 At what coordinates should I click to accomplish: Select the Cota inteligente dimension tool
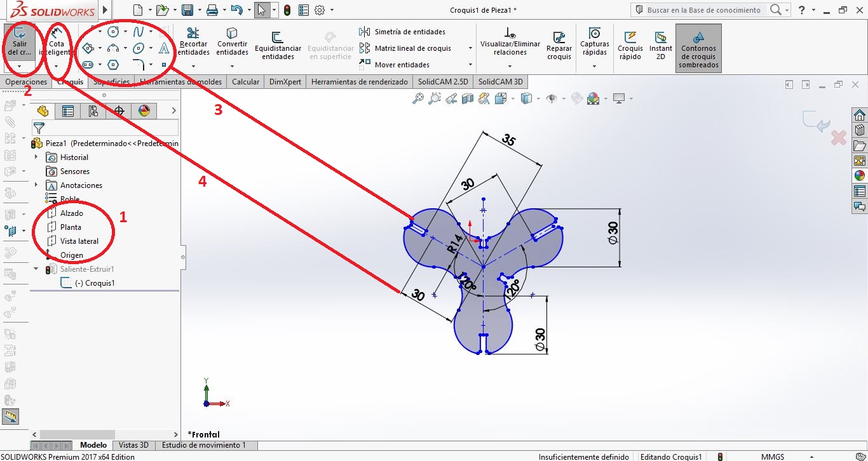57,42
